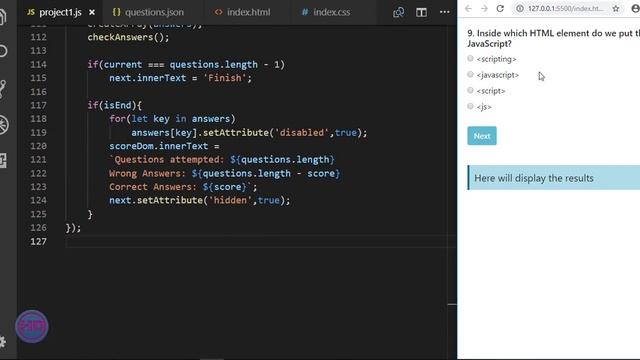640x360 pixels.
Task: Select the <js> radio option
Action: pos(470,106)
